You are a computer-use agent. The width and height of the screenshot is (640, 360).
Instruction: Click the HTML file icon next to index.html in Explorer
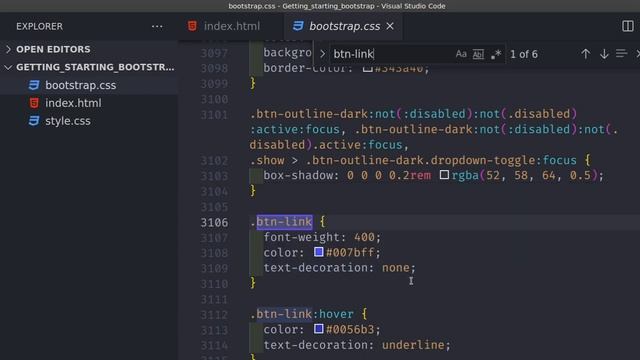coord(34,103)
